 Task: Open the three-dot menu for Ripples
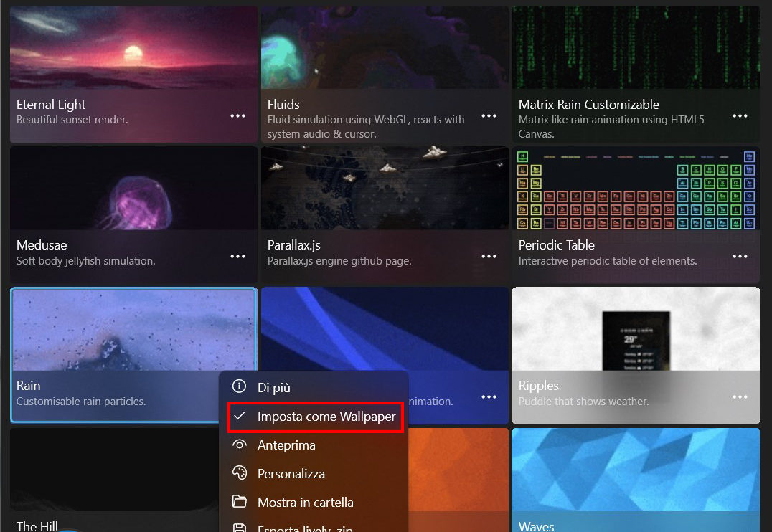click(740, 397)
